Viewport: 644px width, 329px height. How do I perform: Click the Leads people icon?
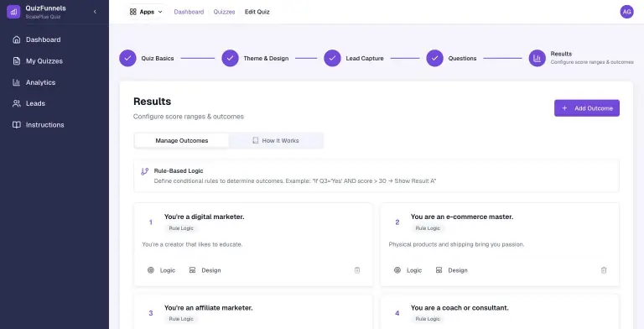(17, 103)
